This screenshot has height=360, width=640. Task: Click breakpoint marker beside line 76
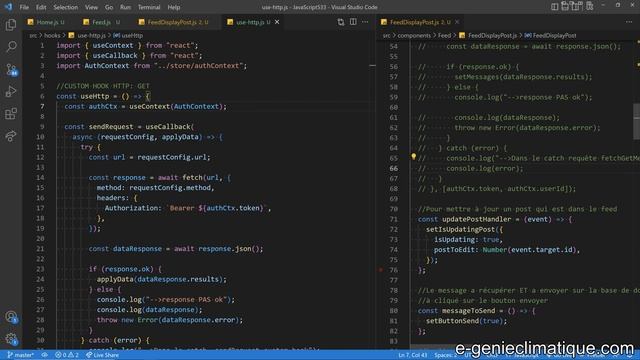(381, 270)
